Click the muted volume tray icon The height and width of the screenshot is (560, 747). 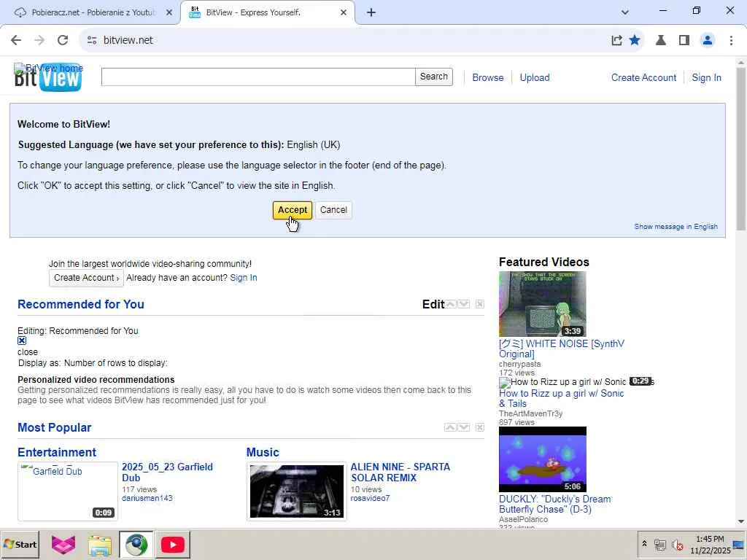676,545
